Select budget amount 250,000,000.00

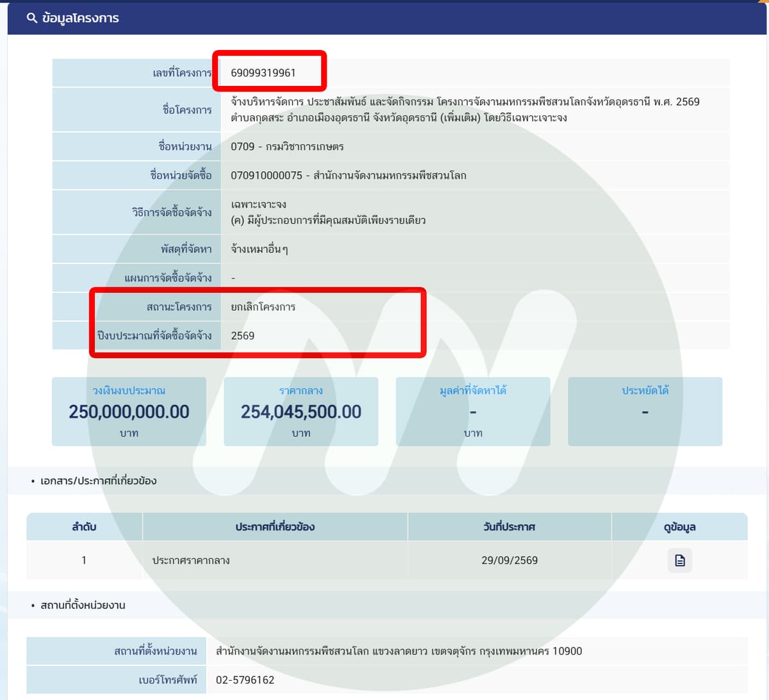129,412
